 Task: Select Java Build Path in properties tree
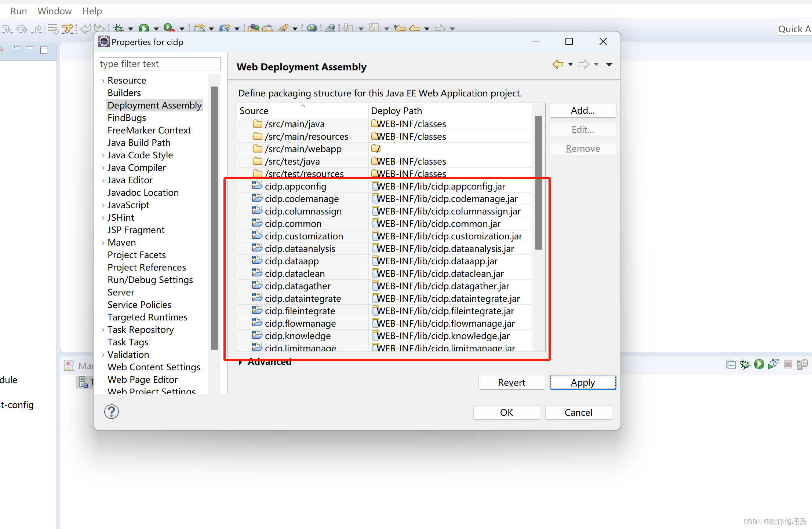point(139,143)
